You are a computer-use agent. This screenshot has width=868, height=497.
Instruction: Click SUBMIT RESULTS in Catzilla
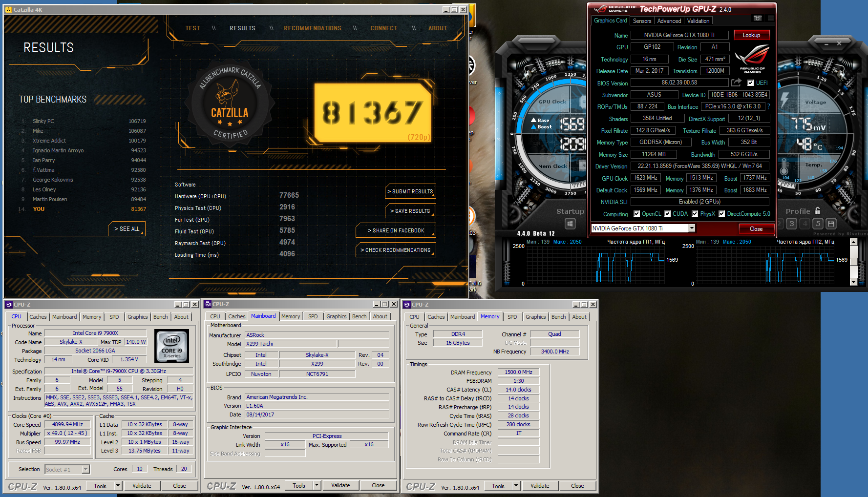pos(410,191)
